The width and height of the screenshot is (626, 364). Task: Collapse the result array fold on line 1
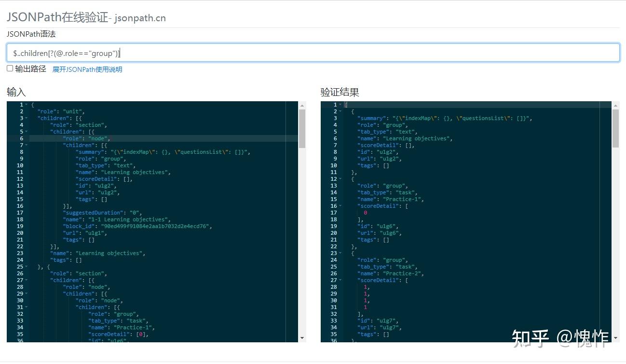(x=340, y=105)
